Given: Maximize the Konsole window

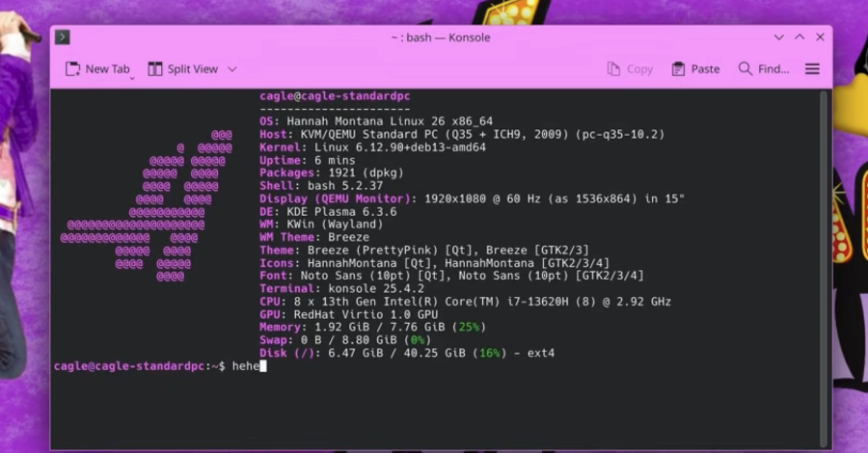Looking at the screenshot, I should (x=800, y=37).
